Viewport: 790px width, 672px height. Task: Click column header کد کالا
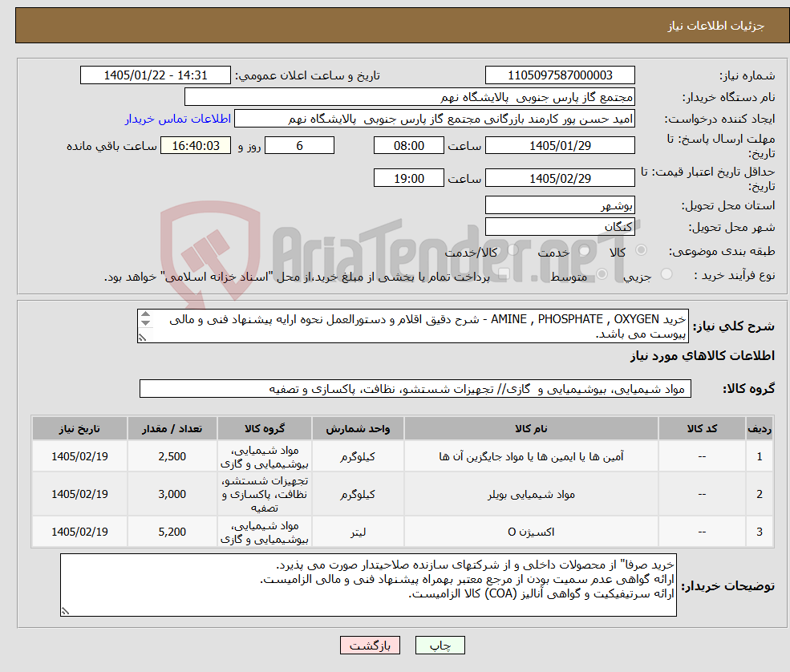702,429
